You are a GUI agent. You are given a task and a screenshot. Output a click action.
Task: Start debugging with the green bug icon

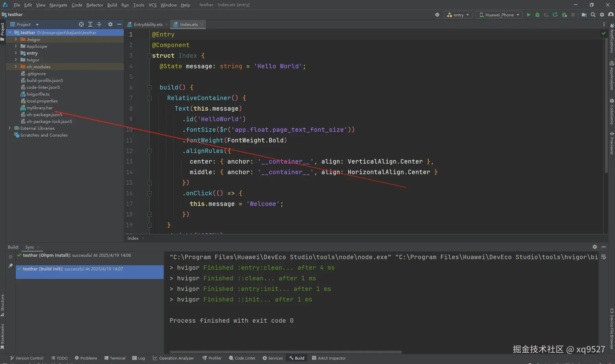(x=537, y=15)
